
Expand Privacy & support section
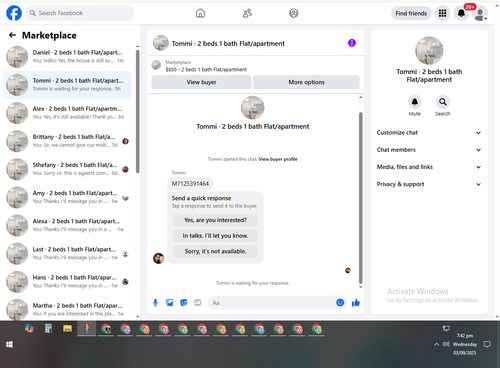point(429,184)
